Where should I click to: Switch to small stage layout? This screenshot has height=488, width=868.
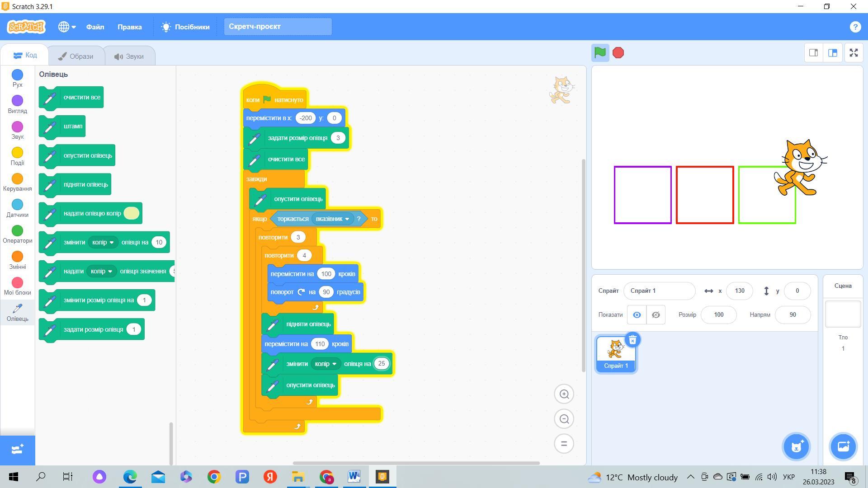click(x=813, y=53)
